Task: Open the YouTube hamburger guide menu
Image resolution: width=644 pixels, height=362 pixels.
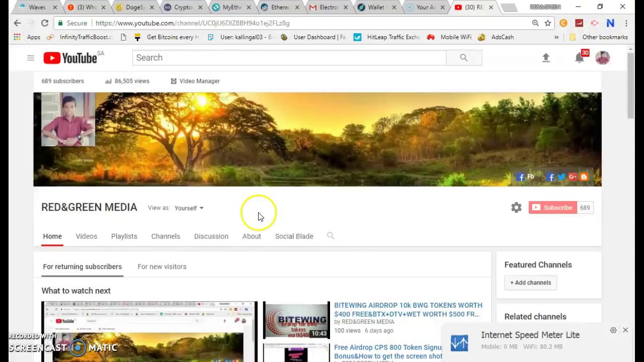Action: (31, 58)
